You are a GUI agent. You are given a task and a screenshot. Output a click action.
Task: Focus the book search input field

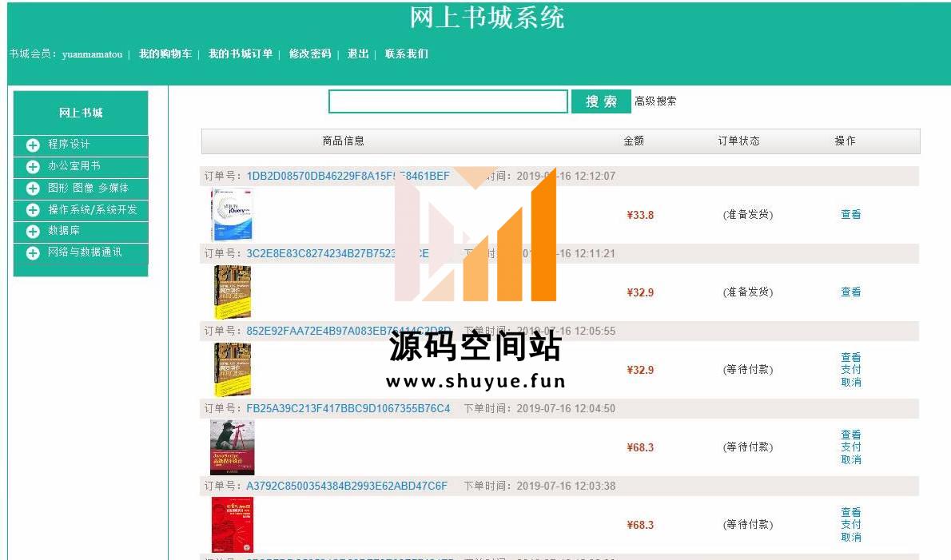click(448, 101)
